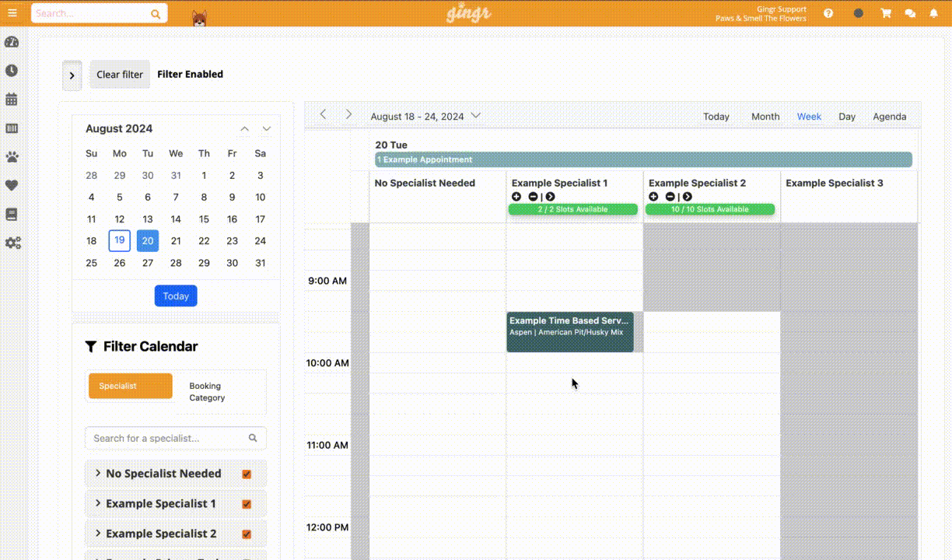952x560 pixels.
Task: Go to next week with right arrow
Action: (x=348, y=114)
